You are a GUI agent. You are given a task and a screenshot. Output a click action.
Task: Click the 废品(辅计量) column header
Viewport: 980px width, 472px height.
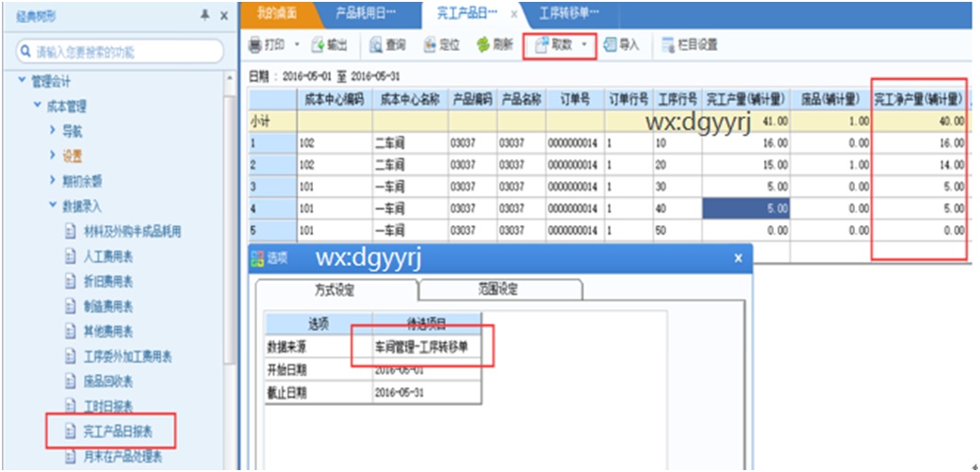coord(831,100)
